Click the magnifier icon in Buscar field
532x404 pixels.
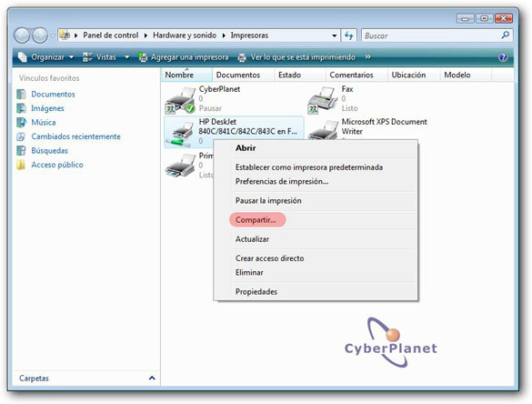coord(506,35)
